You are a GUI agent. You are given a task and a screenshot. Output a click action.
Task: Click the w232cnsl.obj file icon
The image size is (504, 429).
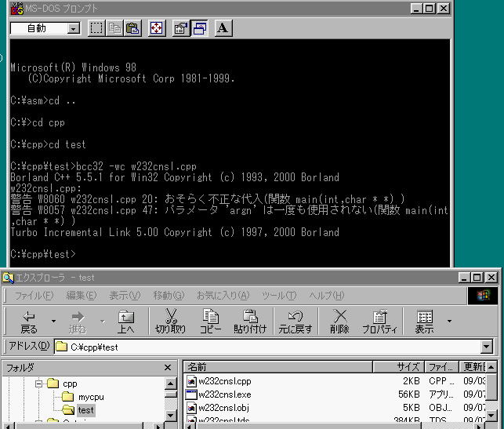pyautogui.click(x=191, y=408)
